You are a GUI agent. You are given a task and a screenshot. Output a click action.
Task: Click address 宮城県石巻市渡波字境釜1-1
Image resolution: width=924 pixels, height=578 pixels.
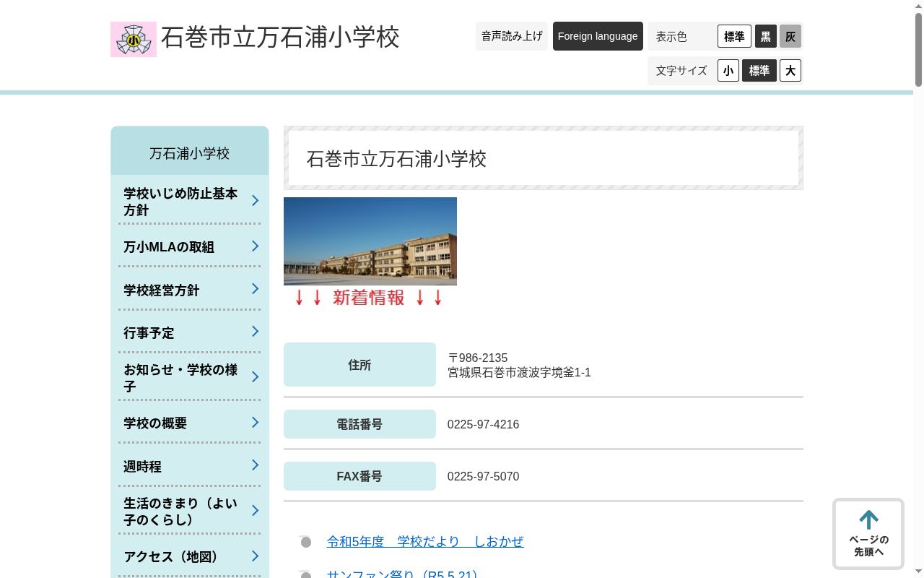(519, 372)
